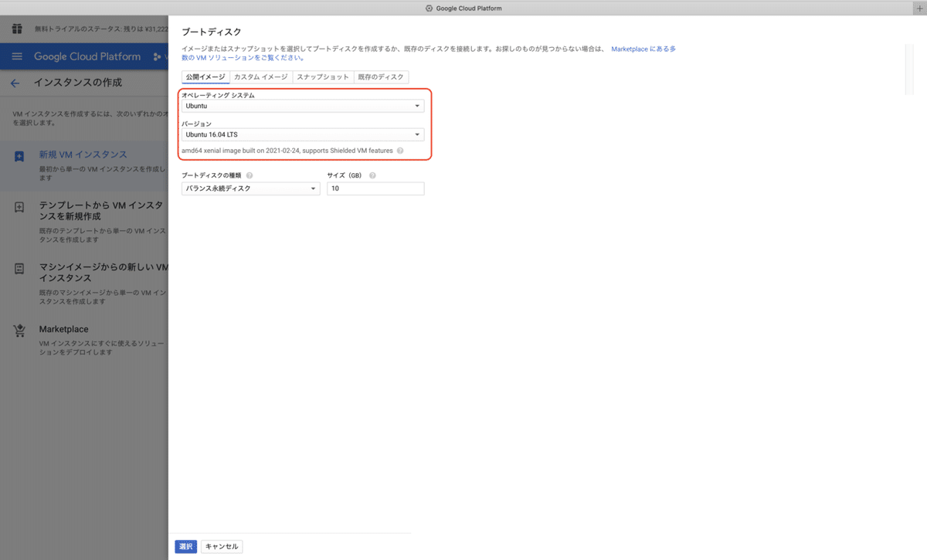This screenshot has height=560, width=927.
Task: Click the 無料トライアルのステータス banner text
Action: 100,29
